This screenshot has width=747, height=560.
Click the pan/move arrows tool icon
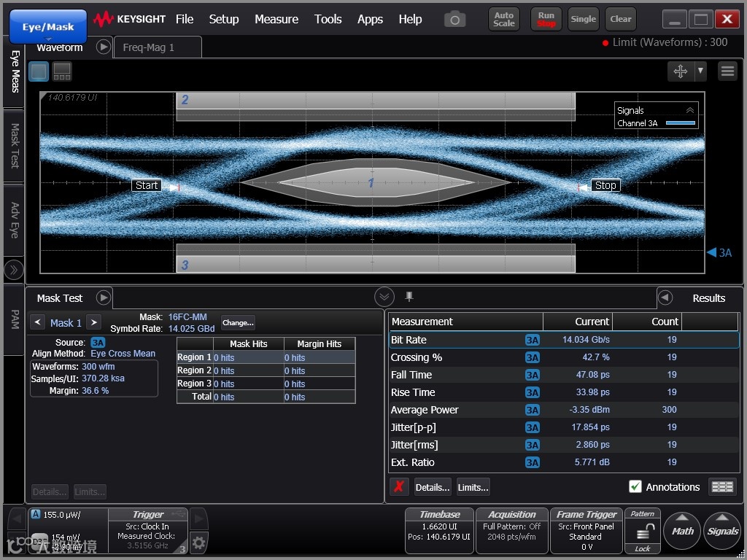tap(680, 71)
